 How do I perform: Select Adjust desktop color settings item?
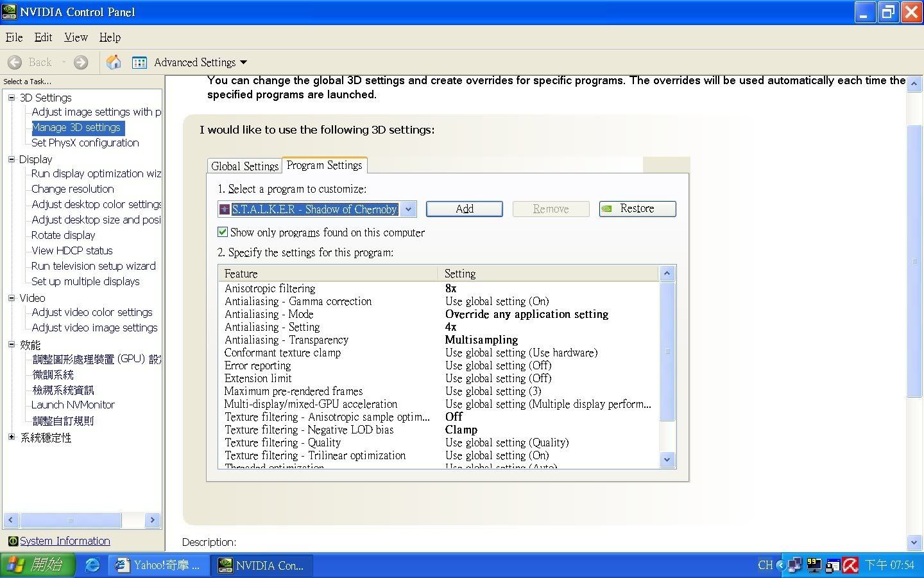(x=96, y=204)
